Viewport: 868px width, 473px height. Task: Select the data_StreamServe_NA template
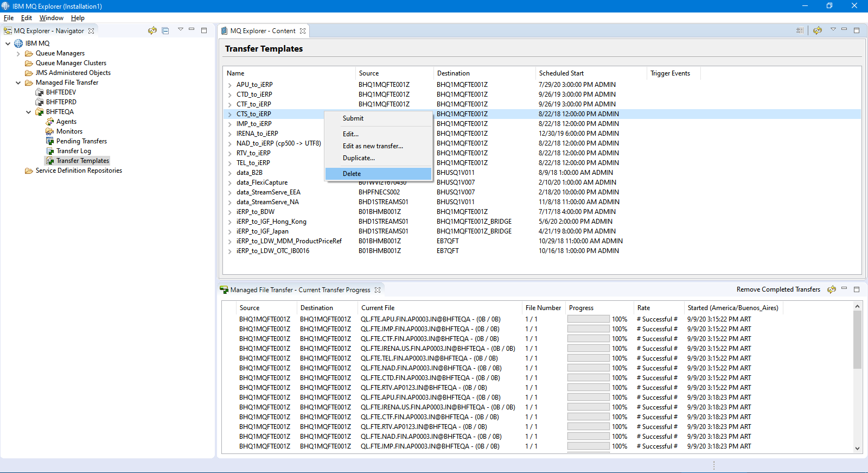tap(267, 202)
